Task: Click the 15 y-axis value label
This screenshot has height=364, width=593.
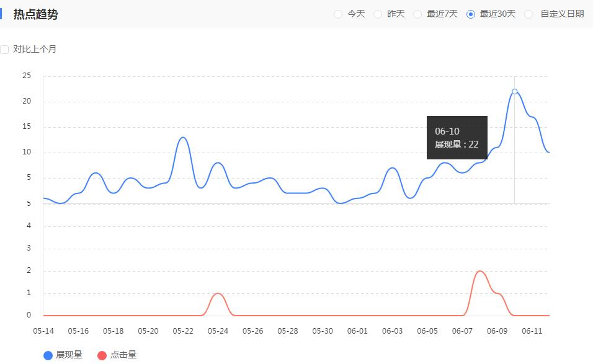Action: pyautogui.click(x=27, y=127)
